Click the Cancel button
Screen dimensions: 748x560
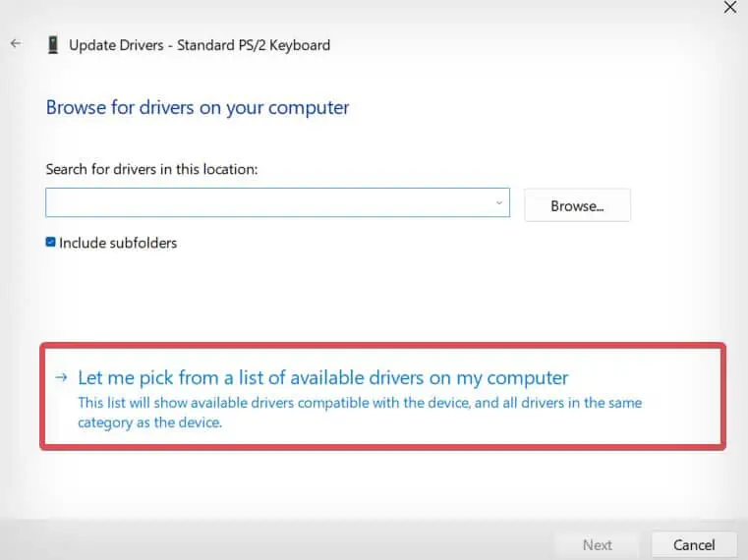[x=694, y=544]
